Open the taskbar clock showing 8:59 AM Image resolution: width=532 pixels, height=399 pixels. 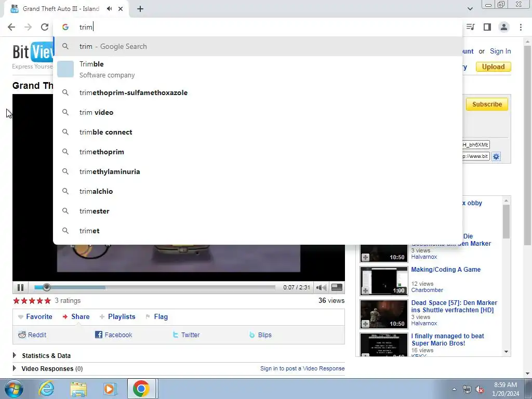[505, 389]
